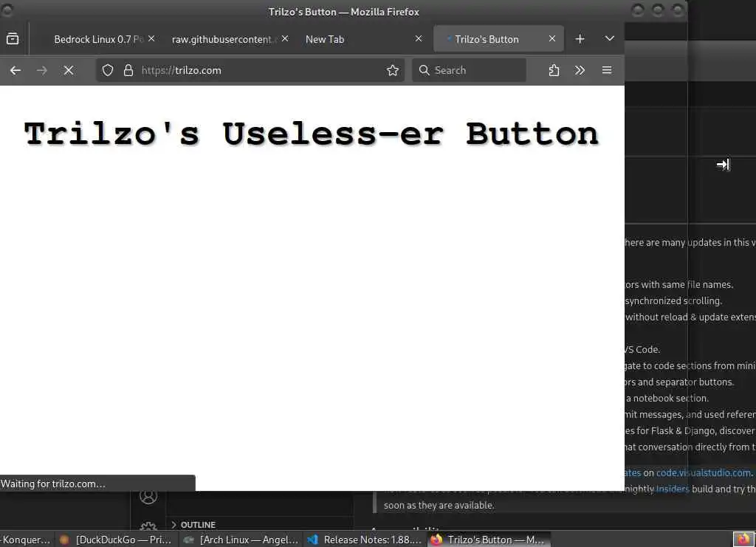The image size is (756, 547).
Task: Switch to Release Notes VS Code taskbar entry
Action: point(365,540)
